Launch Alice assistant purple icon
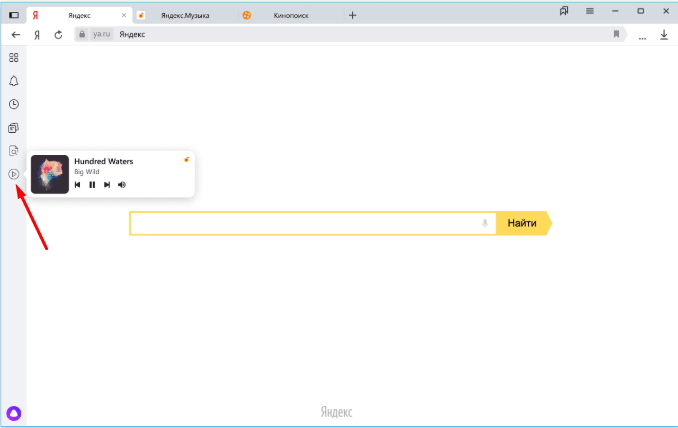678x428 pixels. 14,412
